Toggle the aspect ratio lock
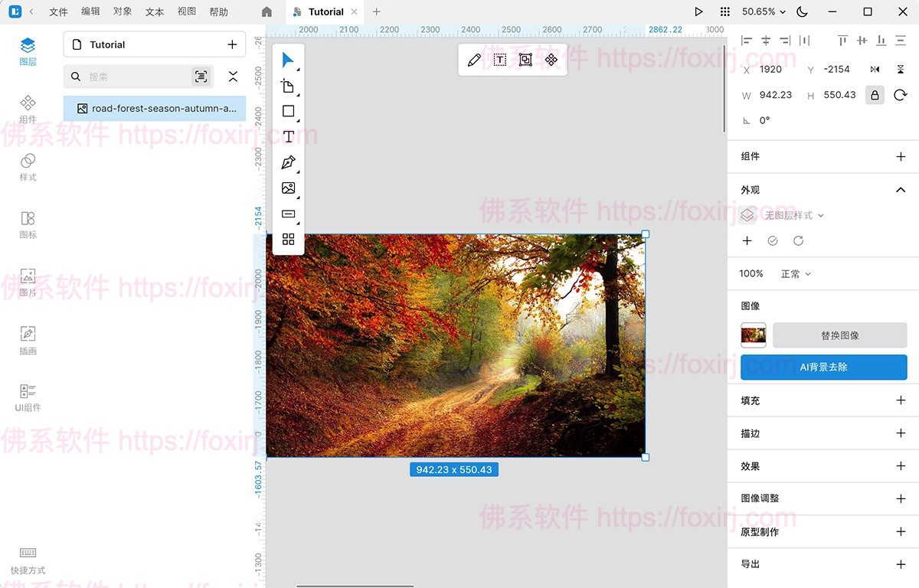Image resolution: width=919 pixels, height=588 pixels. pos(875,95)
